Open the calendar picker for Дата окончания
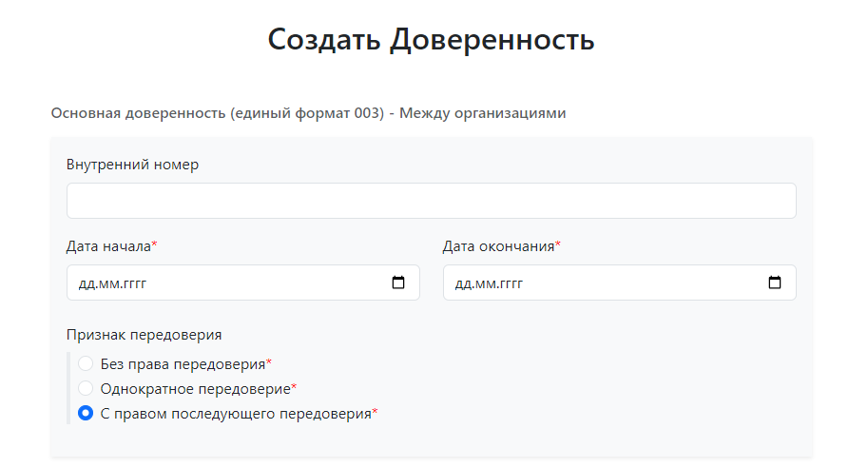This screenshot has width=868, height=468. 775,283
